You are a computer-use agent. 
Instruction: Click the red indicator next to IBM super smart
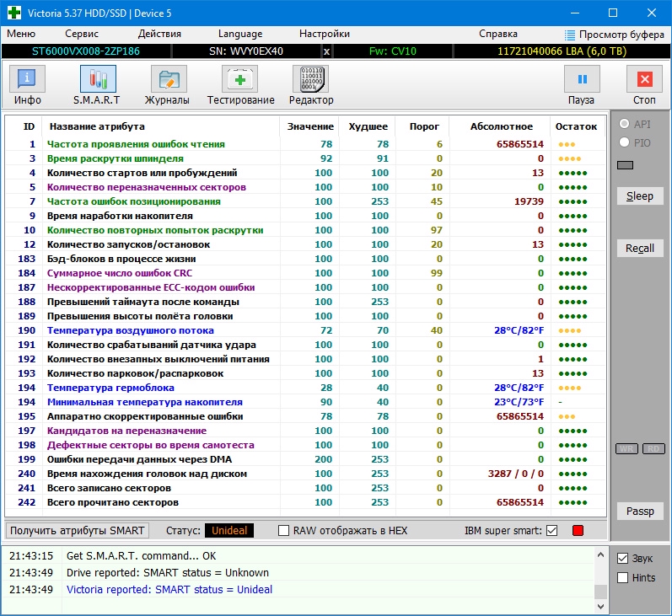(x=578, y=530)
